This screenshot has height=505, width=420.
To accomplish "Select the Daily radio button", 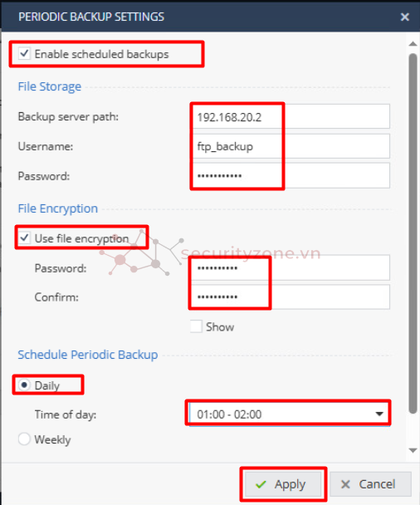I will 24,385.
